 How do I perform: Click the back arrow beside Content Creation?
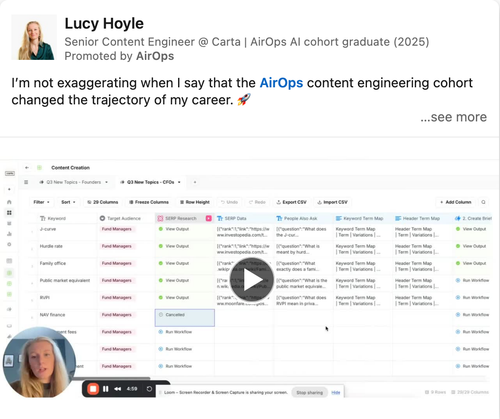click(27, 168)
